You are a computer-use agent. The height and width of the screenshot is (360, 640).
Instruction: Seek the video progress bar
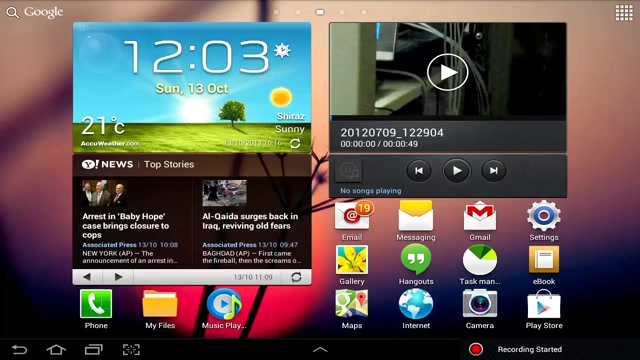[x=448, y=118]
